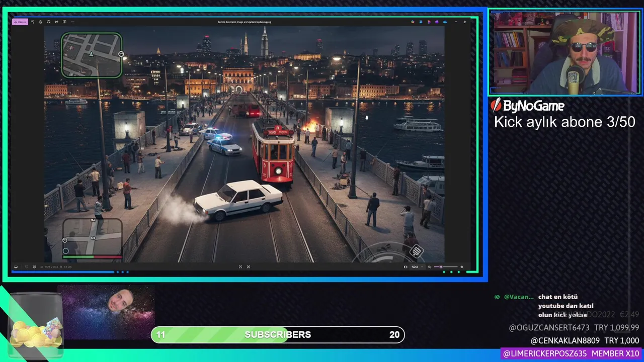Click the purple Edit button in Photos
The width and height of the screenshot is (644, 362).
20,22
